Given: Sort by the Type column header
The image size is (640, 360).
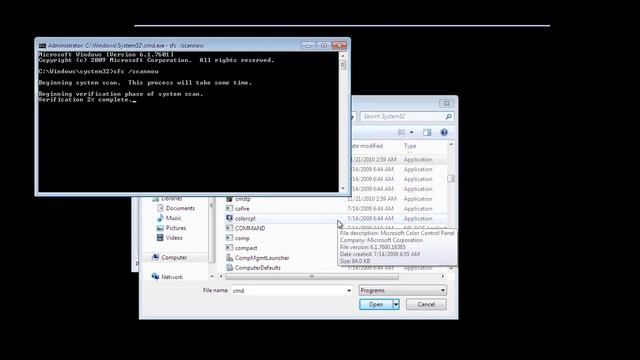Looking at the screenshot, I should click(410, 146).
